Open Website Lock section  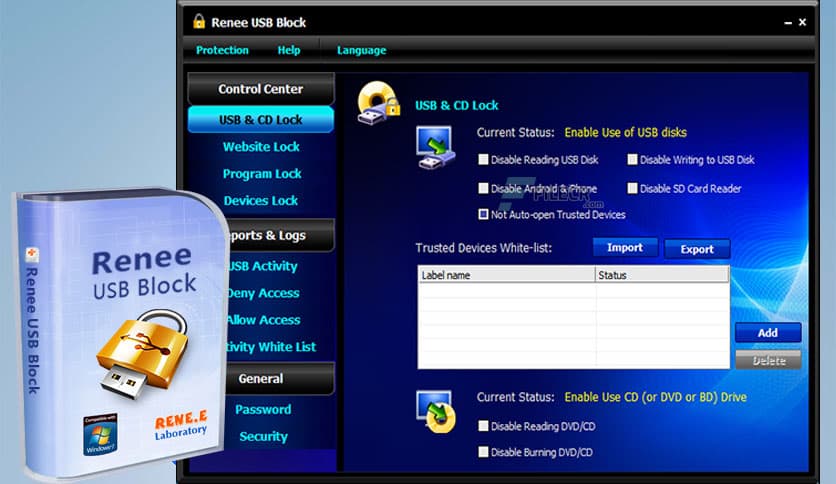pyautogui.click(x=261, y=147)
